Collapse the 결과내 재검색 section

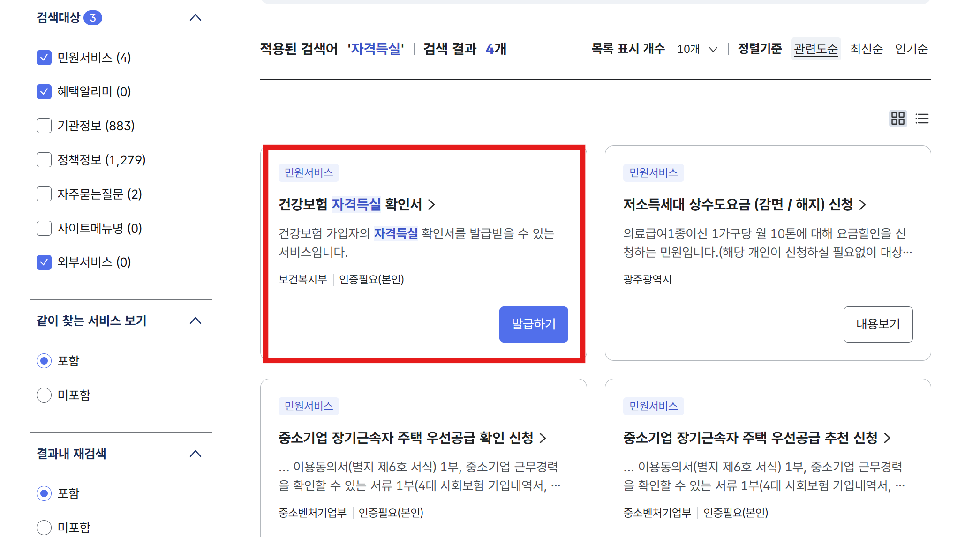[196, 454]
